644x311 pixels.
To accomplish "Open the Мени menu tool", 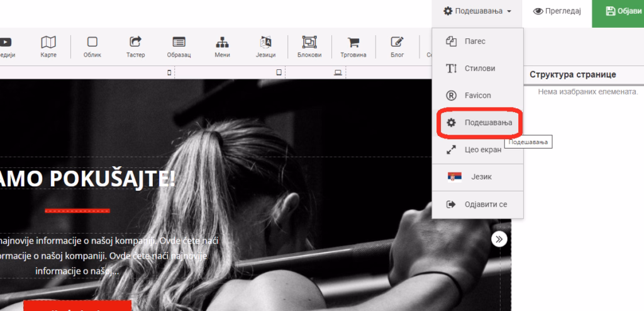I will [222, 47].
